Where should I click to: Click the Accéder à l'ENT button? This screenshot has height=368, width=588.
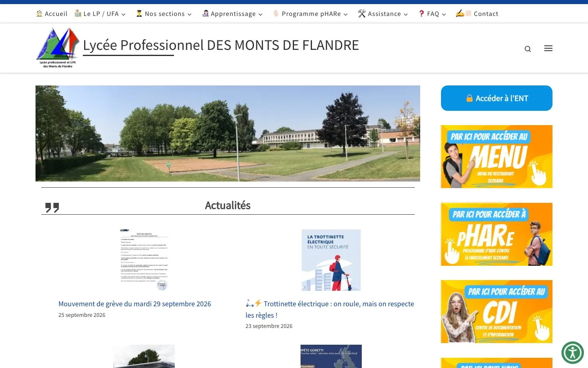pos(497,98)
